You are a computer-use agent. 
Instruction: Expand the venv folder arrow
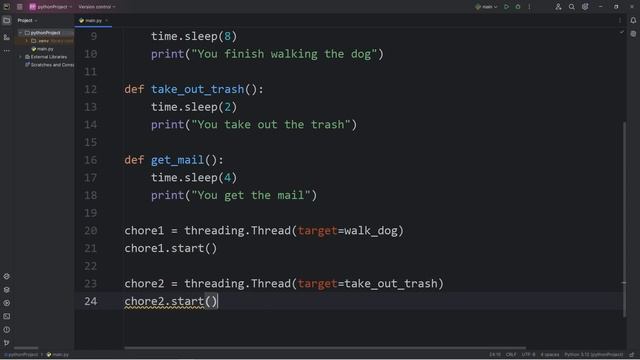pos(27,41)
